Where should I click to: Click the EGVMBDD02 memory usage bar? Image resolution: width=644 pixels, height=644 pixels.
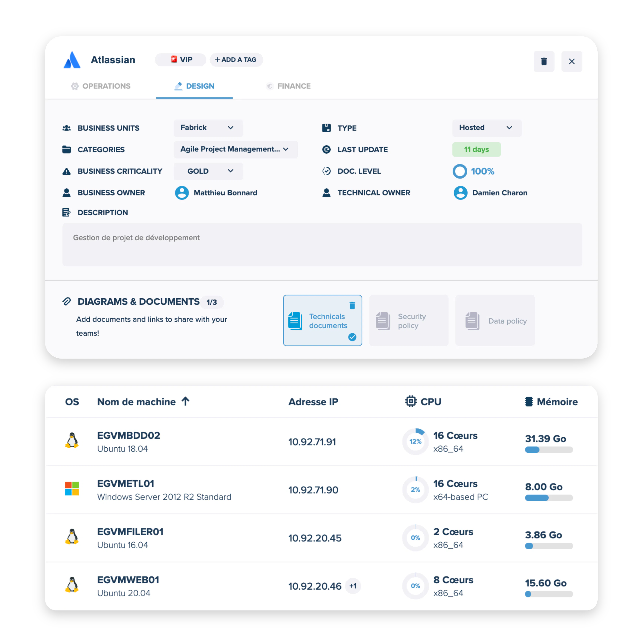pyautogui.click(x=549, y=450)
